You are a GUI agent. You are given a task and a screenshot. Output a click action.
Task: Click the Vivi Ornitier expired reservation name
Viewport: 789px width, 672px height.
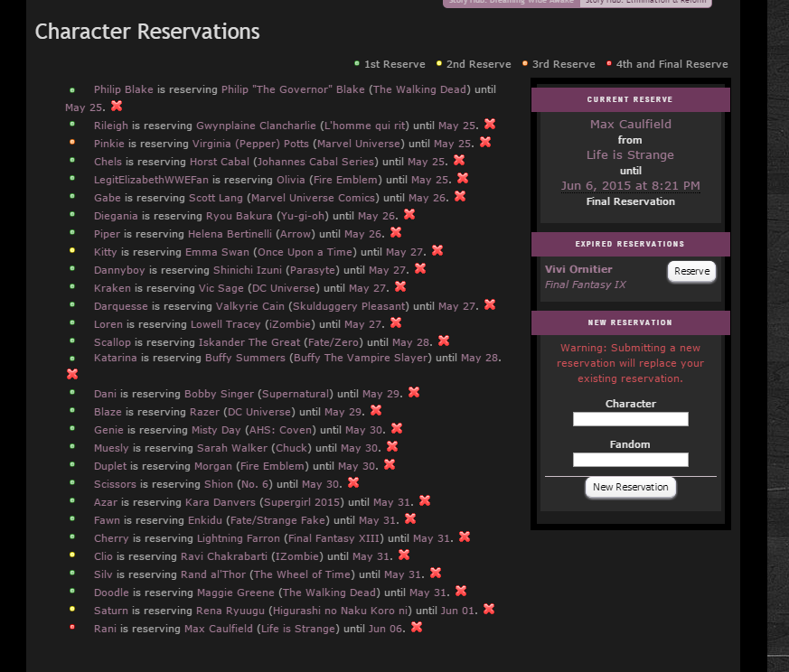578,269
